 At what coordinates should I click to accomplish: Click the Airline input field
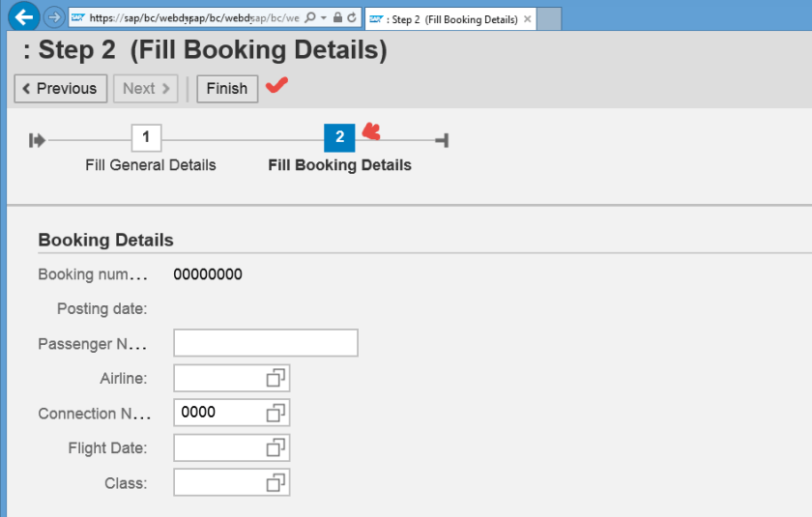point(231,378)
